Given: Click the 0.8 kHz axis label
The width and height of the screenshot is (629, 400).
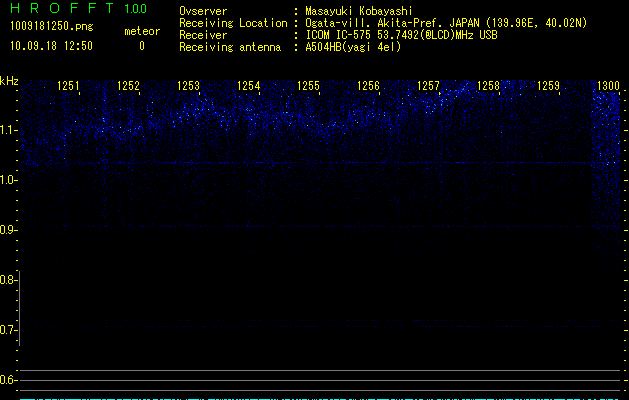Looking at the screenshot, I should 8,280.
